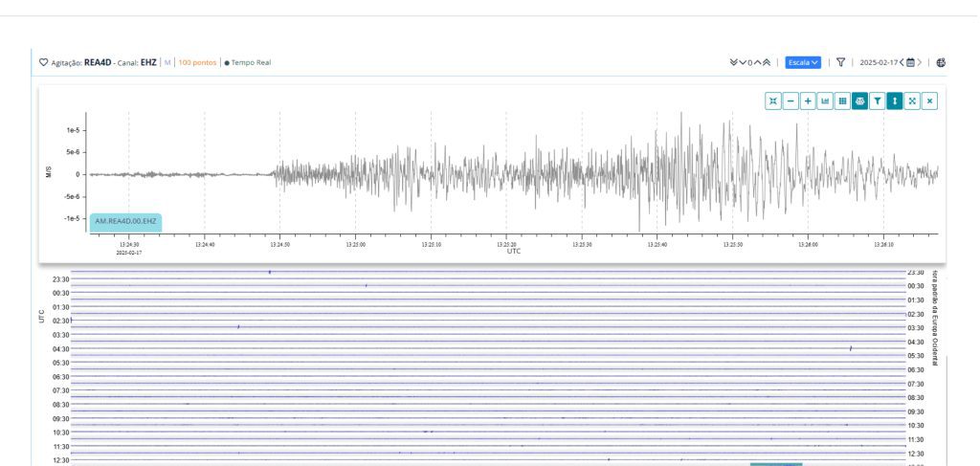Click the AM.REA4D.00.EHZ channel label
980x466 pixels.
point(125,222)
